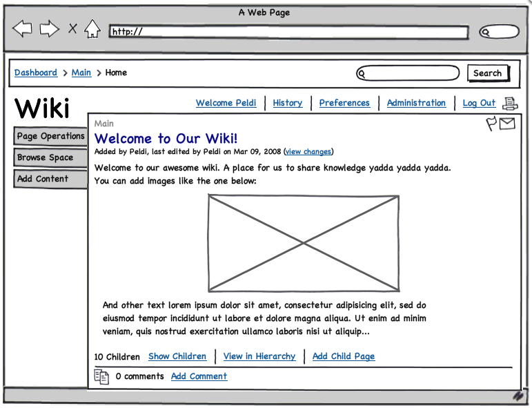Image resolution: width=532 pixels, height=408 pixels.
Task: Click the browser URL address bar
Action: (x=288, y=32)
